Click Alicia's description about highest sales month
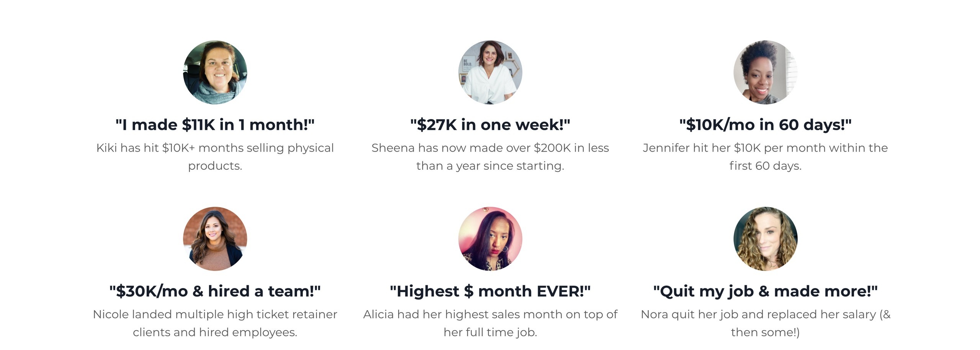This screenshot has width=980, height=350. [x=490, y=323]
